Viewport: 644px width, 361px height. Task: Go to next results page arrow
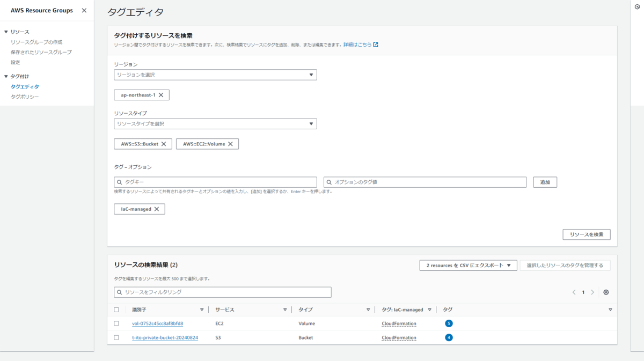[592, 292]
